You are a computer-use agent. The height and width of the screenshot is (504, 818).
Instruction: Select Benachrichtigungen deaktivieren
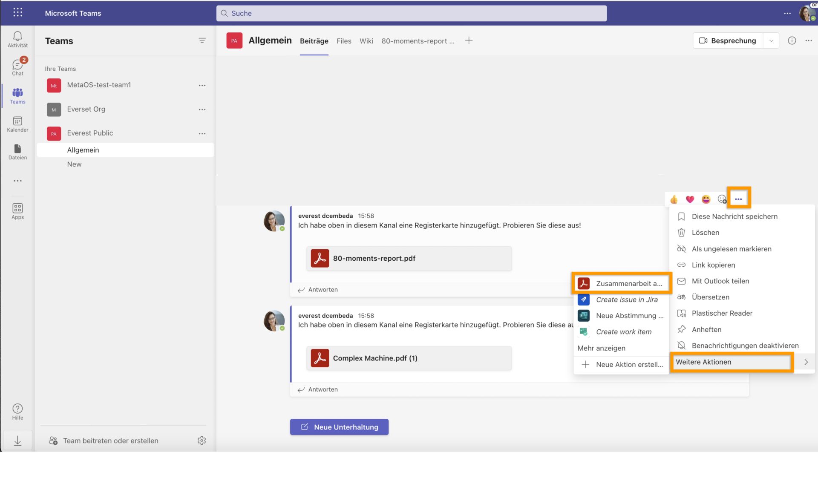[x=742, y=346]
